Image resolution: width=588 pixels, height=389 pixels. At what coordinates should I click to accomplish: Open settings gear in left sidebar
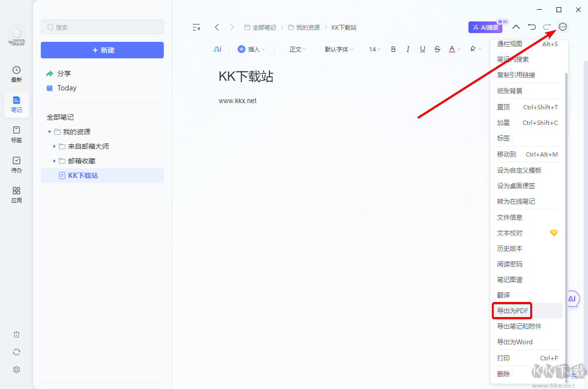coord(17,370)
